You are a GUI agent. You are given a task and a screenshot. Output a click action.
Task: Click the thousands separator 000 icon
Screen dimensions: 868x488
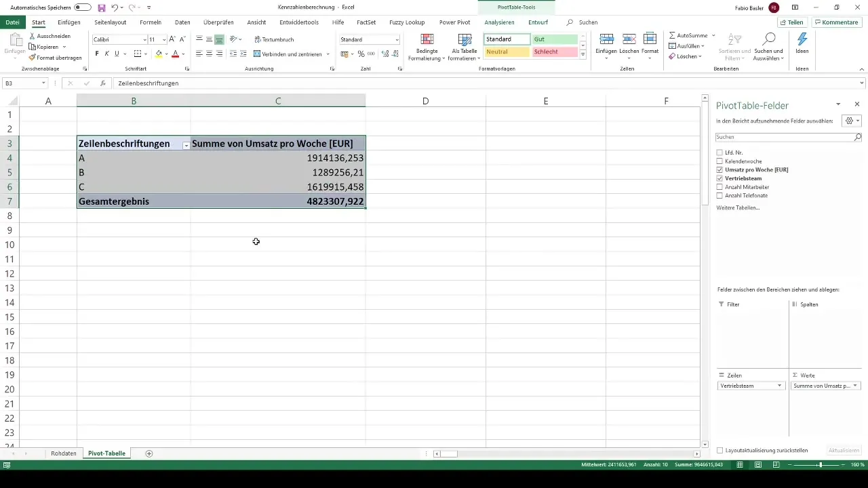click(371, 54)
